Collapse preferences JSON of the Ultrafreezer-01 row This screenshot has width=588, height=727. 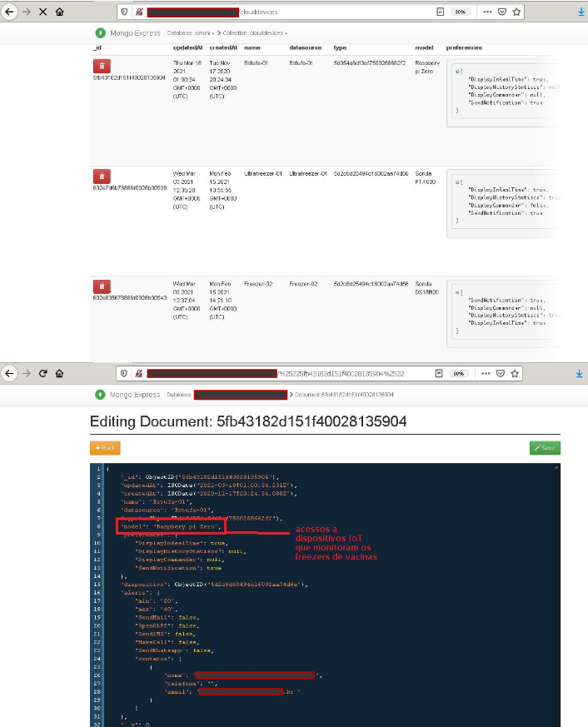point(456,182)
